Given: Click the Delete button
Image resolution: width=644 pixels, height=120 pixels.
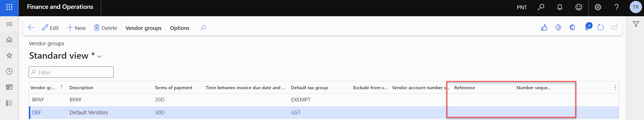Looking at the screenshot, I should tap(106, 28).
